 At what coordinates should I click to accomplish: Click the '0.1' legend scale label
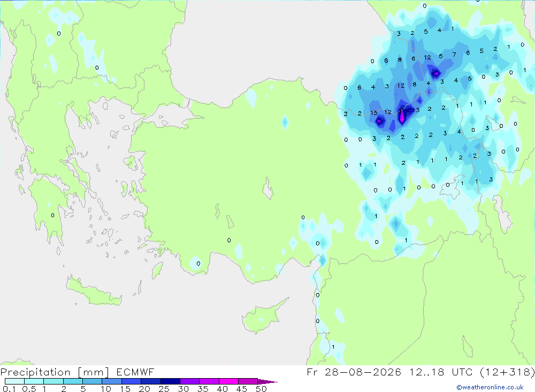click(x=9, y=389)
